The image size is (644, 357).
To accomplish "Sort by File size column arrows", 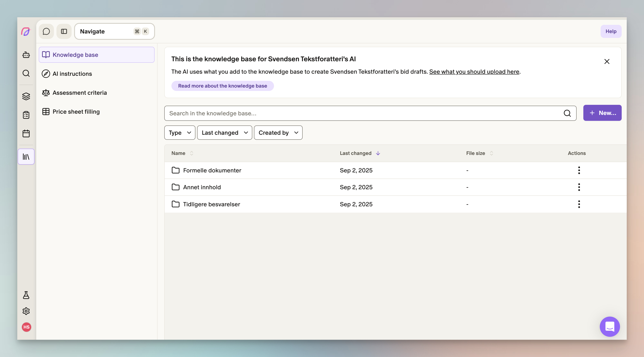I will coord(492,153).
